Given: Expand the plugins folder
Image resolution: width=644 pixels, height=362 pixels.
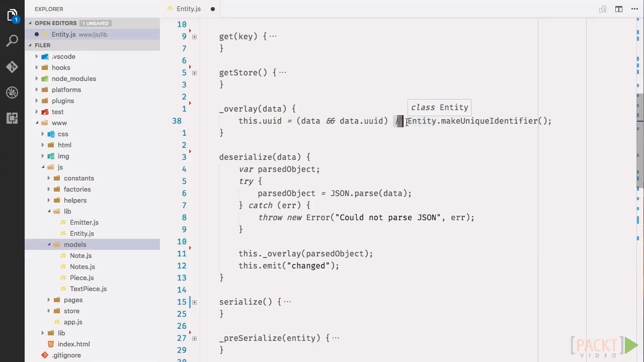Looking at the screenshot, I should [x=63, y=101].
